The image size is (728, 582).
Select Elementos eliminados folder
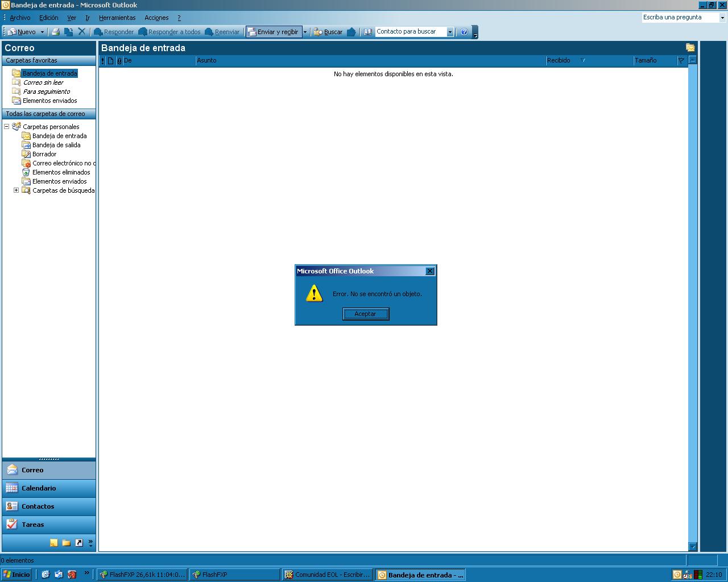click(61, 172)
